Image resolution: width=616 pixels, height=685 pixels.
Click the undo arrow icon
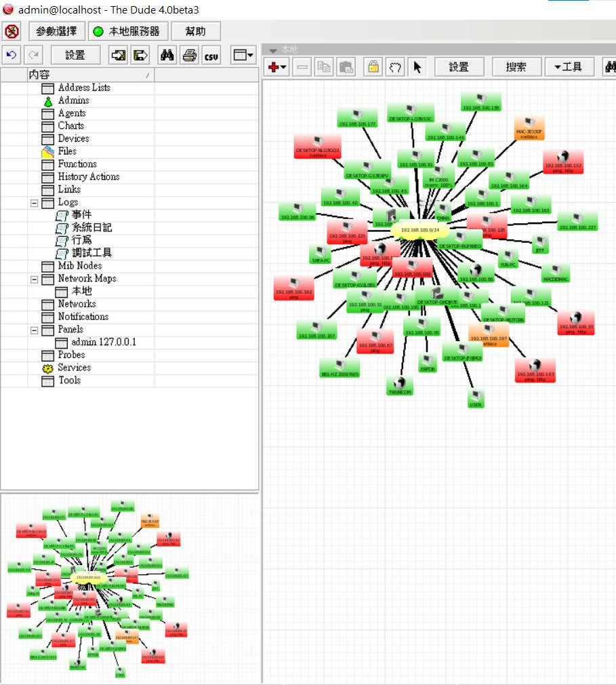coord(12,55)
